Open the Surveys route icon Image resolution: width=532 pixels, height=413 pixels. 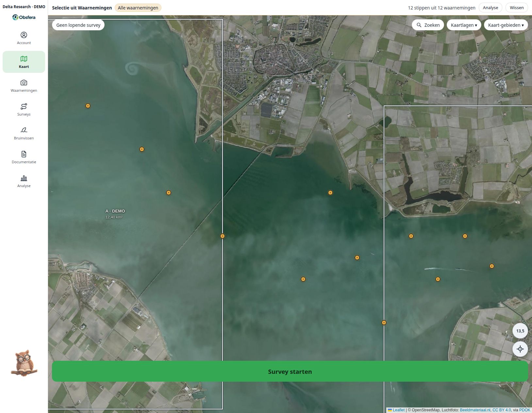[24, 106]
